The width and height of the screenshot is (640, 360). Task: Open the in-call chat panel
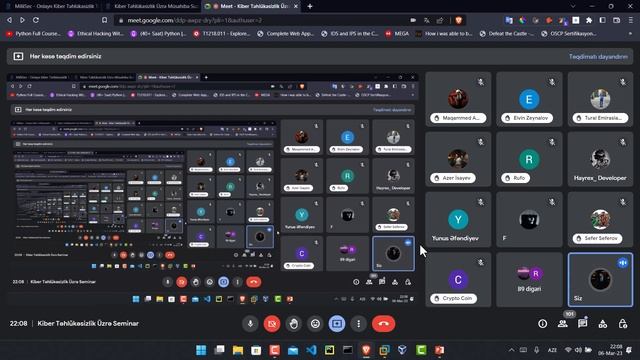tap(582, 324)
